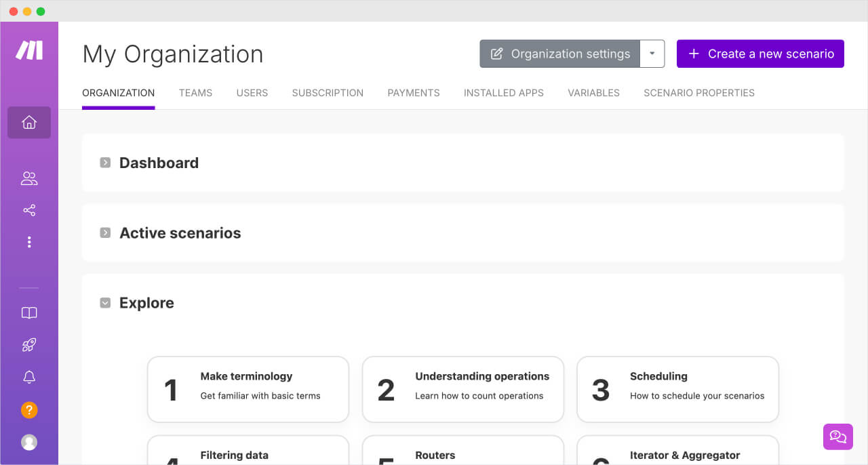868x465 pixels.
Task: Open the Templates share icon in sidebar
Action: 28,209
